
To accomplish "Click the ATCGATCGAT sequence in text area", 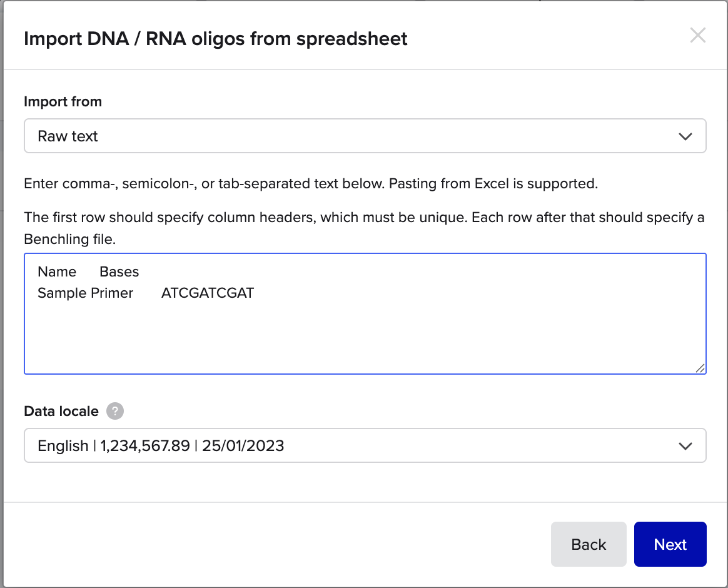I will [x=208, y=293].
